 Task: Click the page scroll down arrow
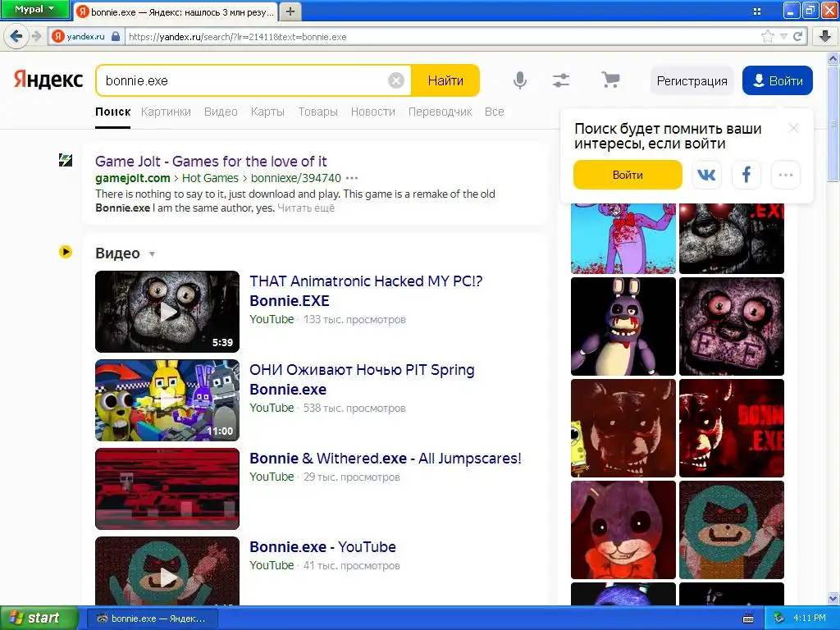833,598
